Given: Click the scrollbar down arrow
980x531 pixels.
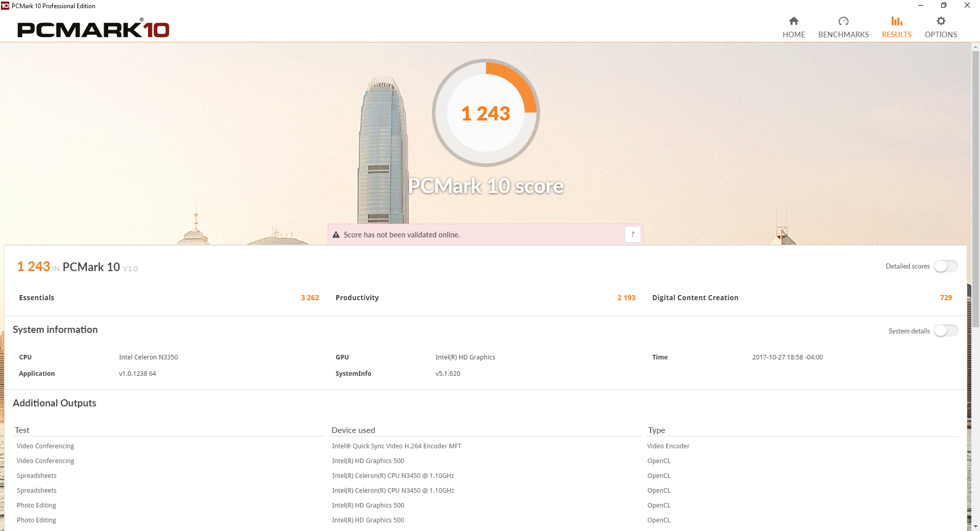Looking at the screenshot, I should pyautogui.click(x=975, y=526).
